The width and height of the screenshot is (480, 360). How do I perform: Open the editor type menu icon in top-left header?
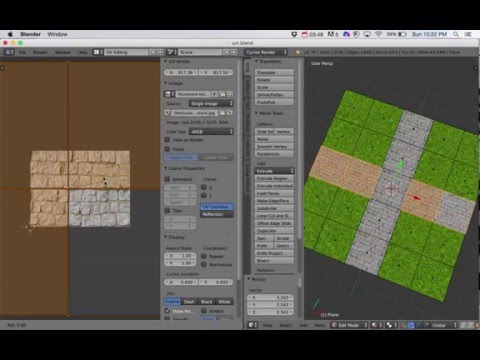pos(9,52)
